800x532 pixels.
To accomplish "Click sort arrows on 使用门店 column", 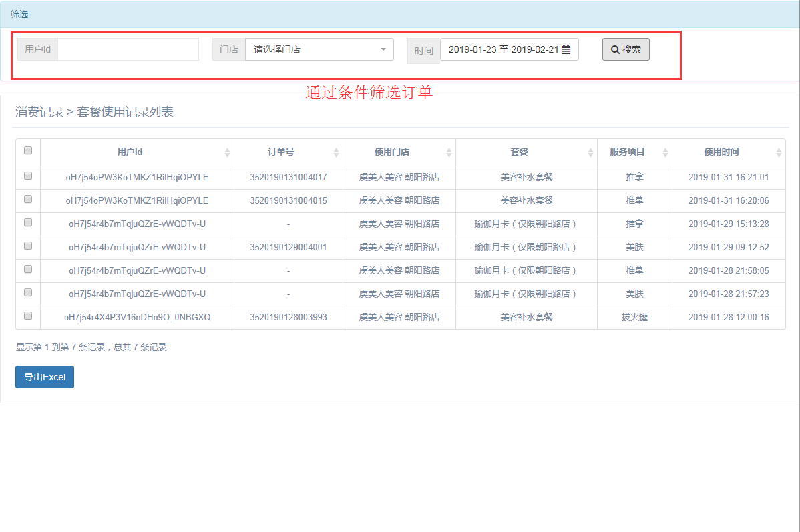I will pyautogui.click(x=449, y=152).
